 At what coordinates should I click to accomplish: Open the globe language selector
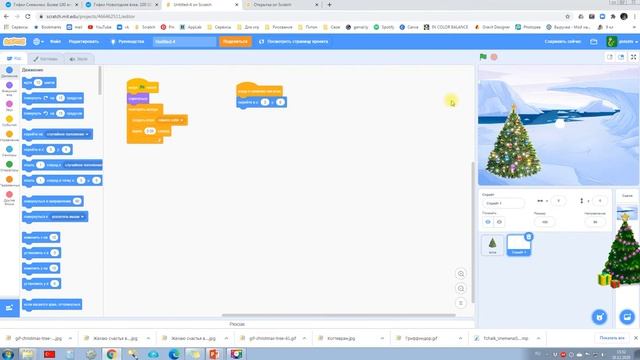(x=38, y=42)
